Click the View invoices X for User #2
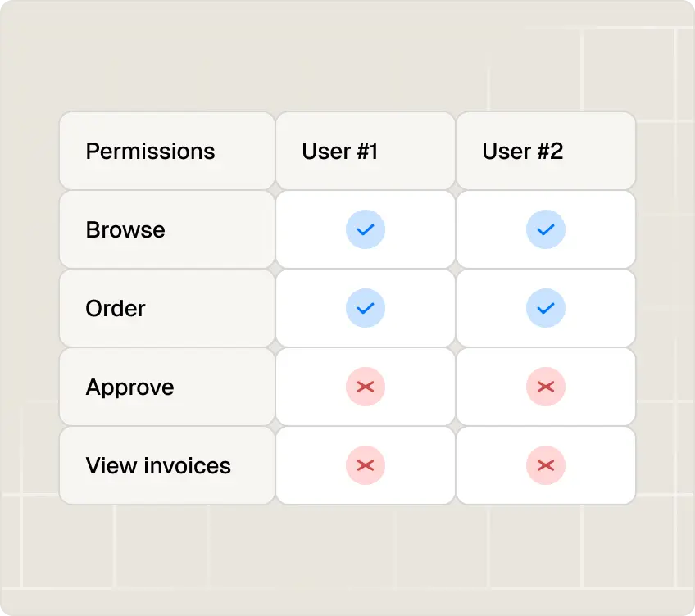The image size is (695, 616). click(x=546, y=465)
